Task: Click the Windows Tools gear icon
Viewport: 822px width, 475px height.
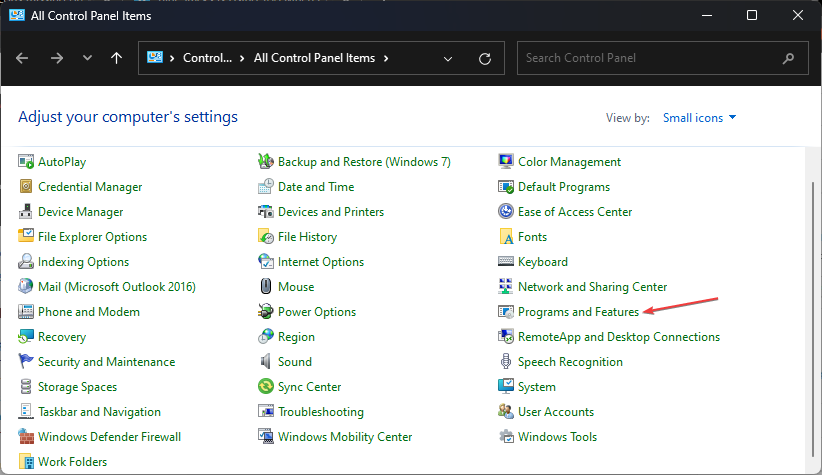Action: [506, 437]
